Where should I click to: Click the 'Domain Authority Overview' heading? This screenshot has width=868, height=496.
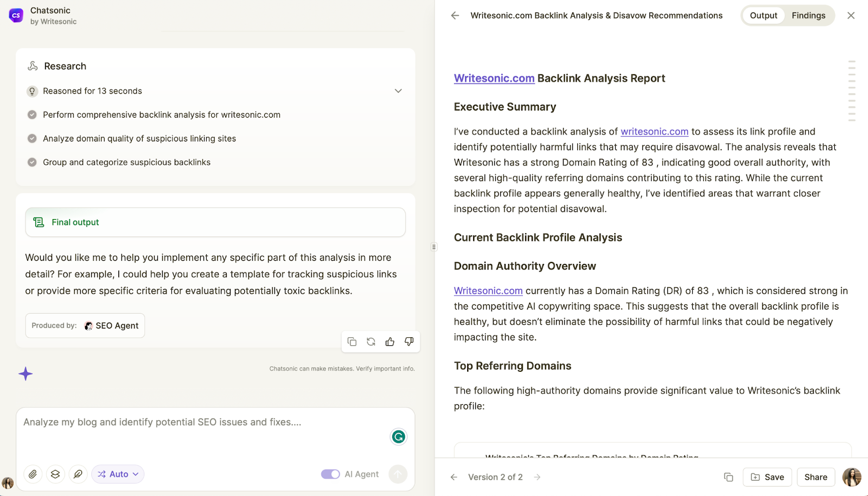[x=525, y=266]
